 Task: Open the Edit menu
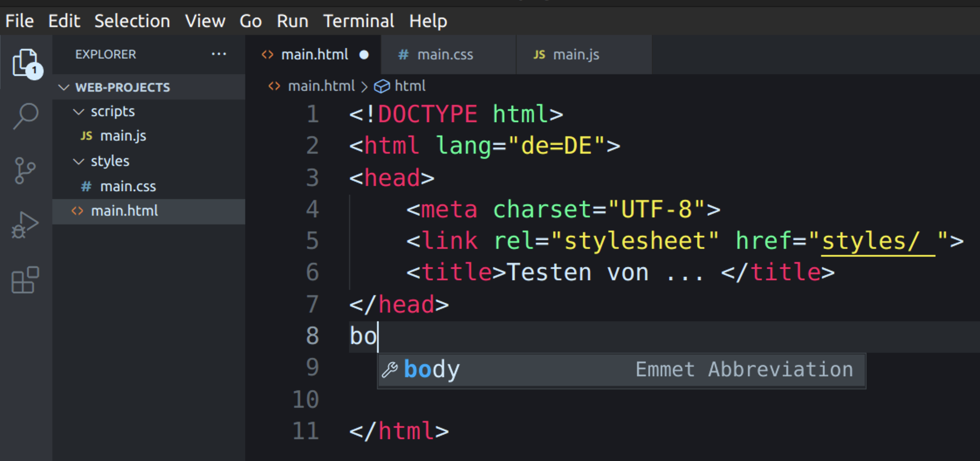(64, 21)
